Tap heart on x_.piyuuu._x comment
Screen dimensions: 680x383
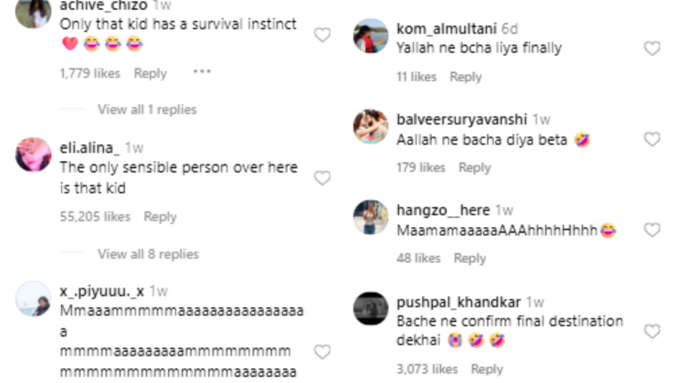pos(322,352)
